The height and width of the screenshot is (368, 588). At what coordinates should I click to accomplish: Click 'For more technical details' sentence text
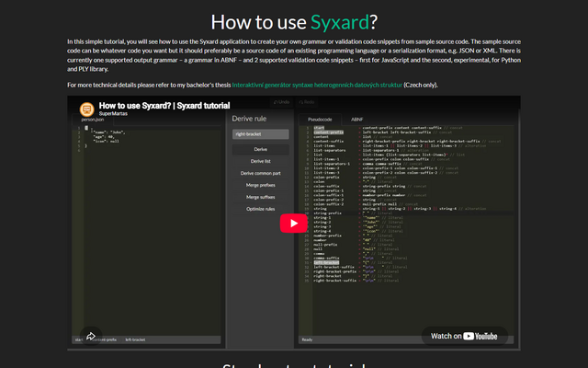point(253,85)
